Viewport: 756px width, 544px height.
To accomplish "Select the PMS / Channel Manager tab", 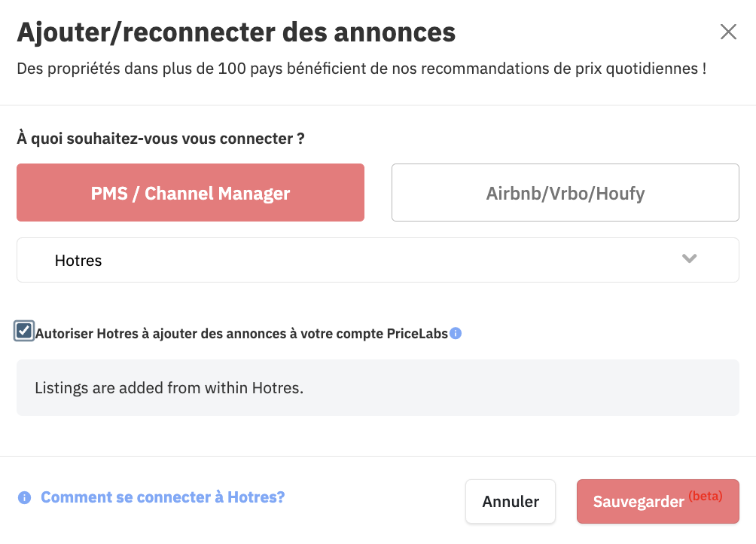I will (x=191, y=192).
